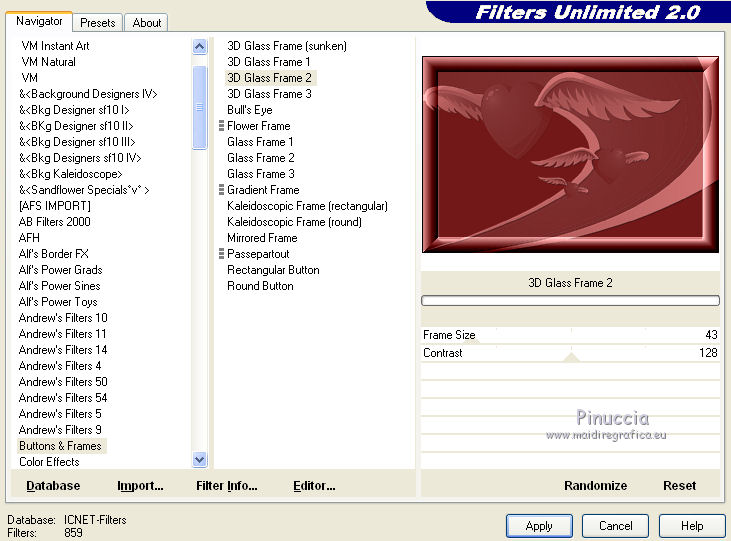Choose the Mirrored Frame filter
The image size is (731, 541).
(262, 238)
